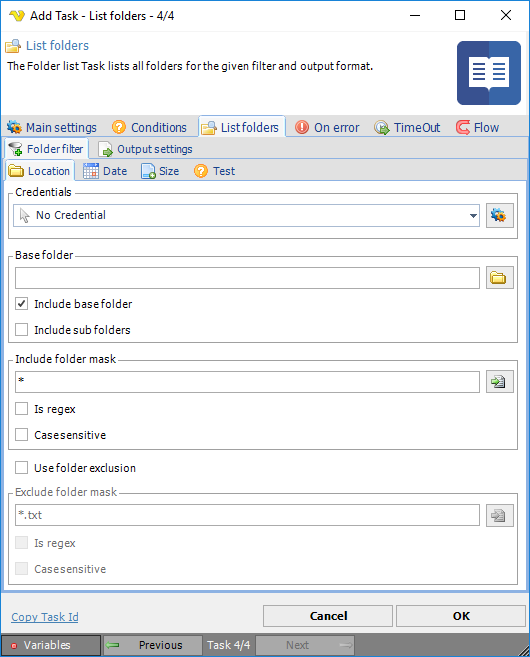
Task: Switch to Output settings tab
Action: coord(145,149)
